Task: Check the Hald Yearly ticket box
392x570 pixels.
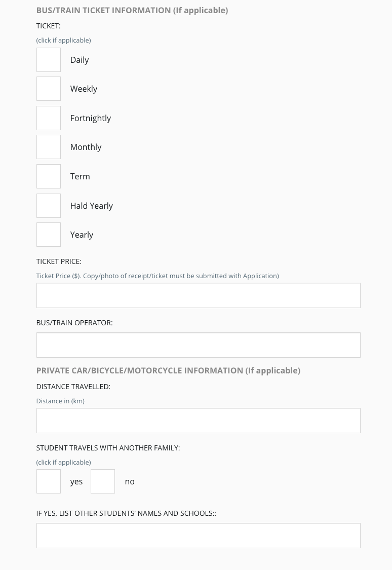Action: pyautogui.click(x=49, y=206)
